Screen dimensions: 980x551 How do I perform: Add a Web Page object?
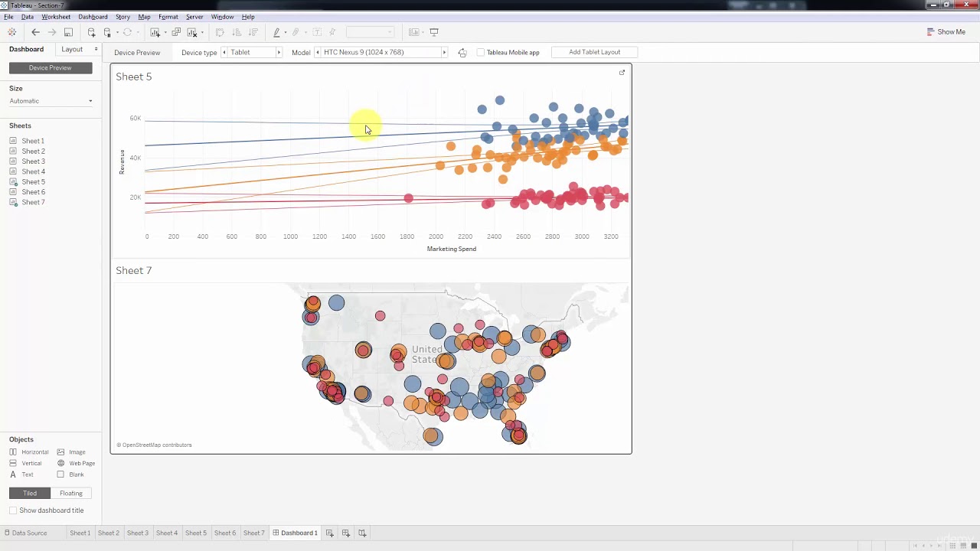pos(77,463)
